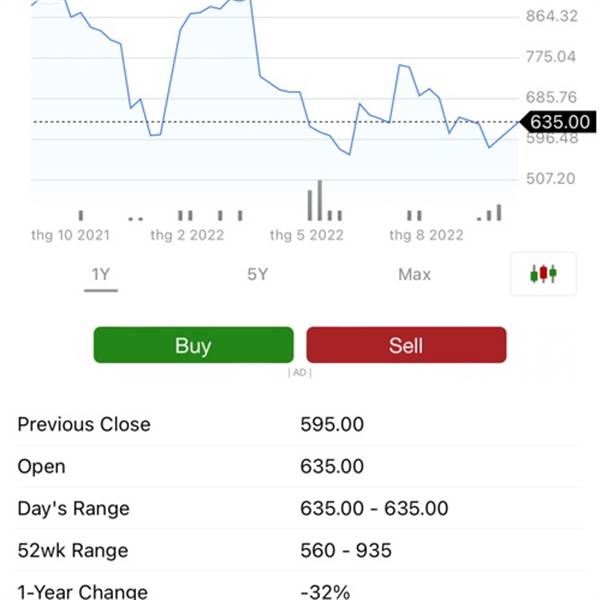The image size is (600, 600).
Task: Tap the red Sell button
Action: [406, 345]
